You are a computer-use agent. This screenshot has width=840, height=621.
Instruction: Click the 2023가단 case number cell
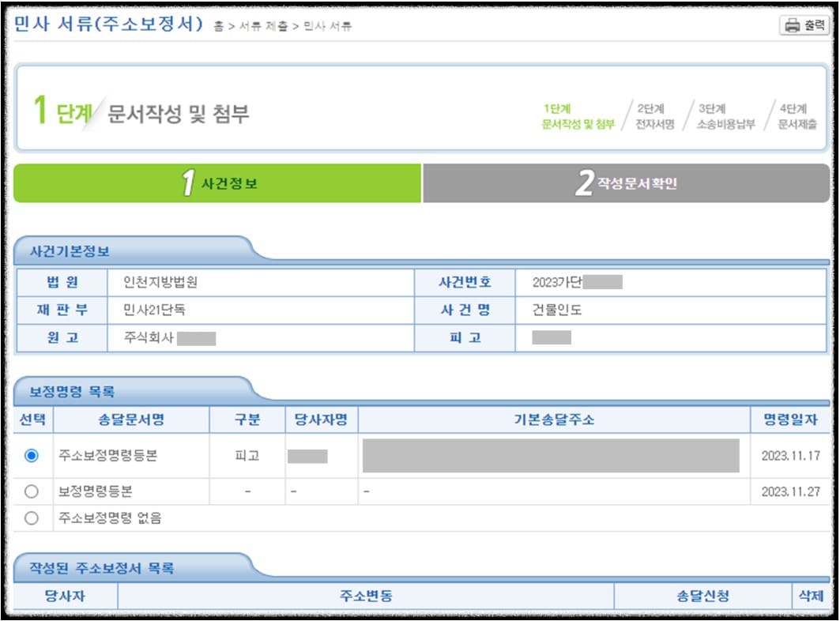pyautogui.click(x=670, y=282)
